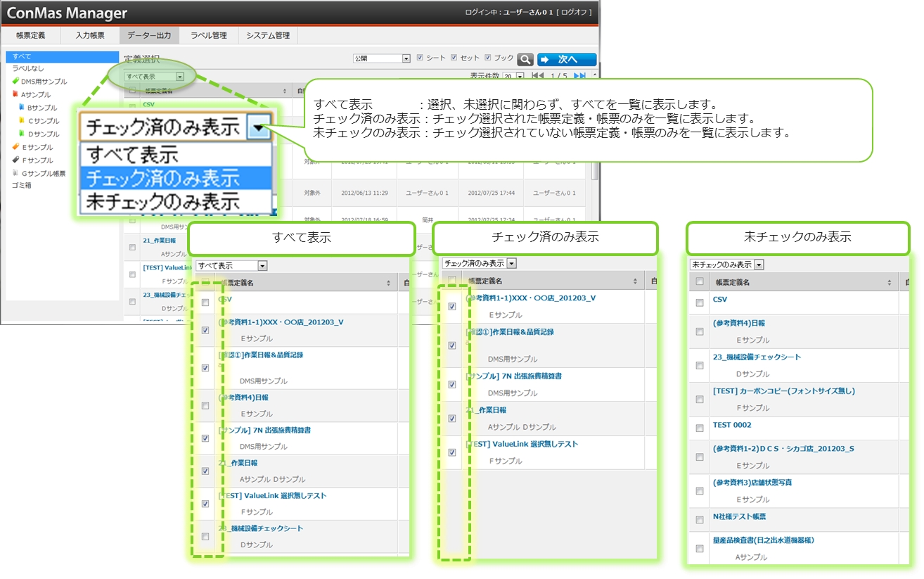This screenshot has height=579, width=924.
Task: Open the filter dropdown in the すべて表示 panel
Action: [231, 266]
